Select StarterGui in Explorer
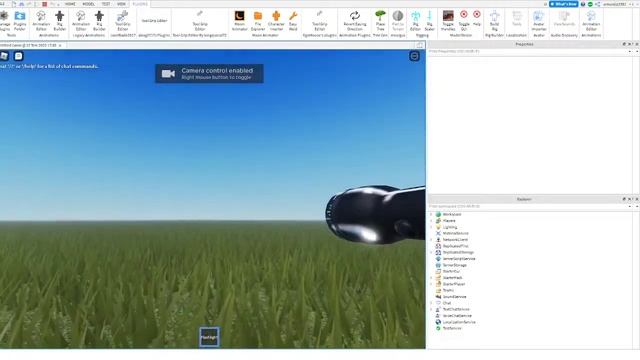This screenshot has height=360, width=640. click(451, 271)
